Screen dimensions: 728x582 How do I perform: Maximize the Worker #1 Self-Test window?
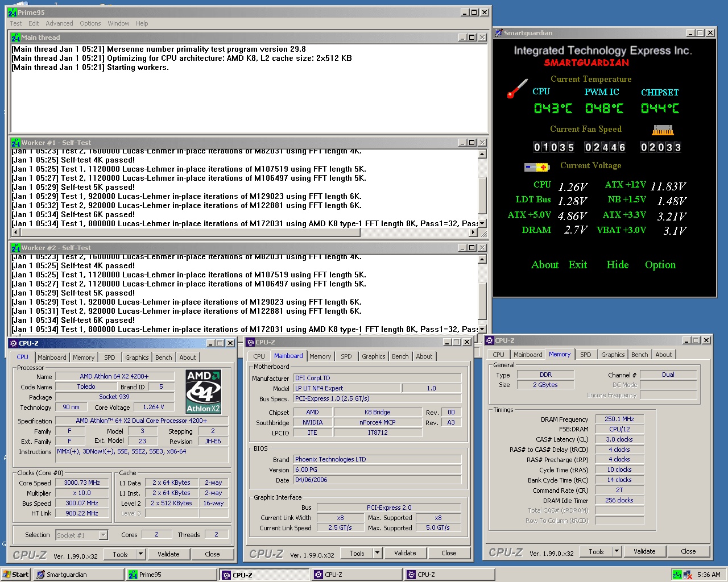click(x=471, y=143)
